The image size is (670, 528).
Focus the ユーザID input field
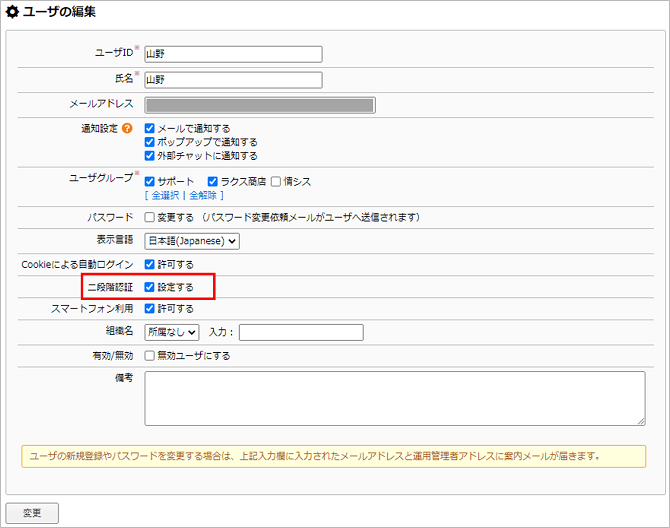233,54
